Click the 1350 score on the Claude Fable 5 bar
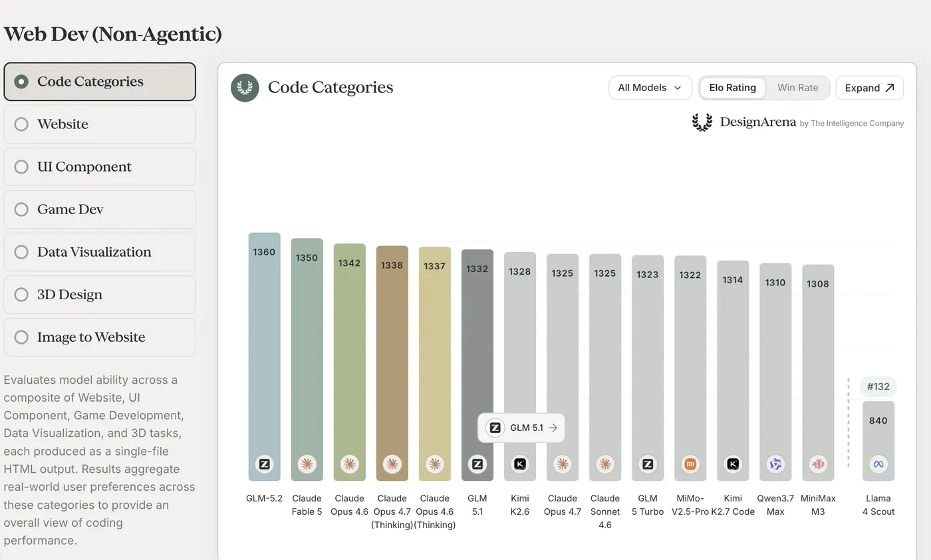 [307, 257]
